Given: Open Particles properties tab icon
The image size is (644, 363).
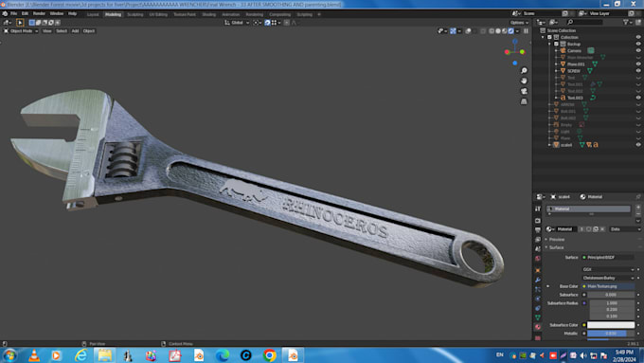Looking at the screenshot, I should 538,289.
